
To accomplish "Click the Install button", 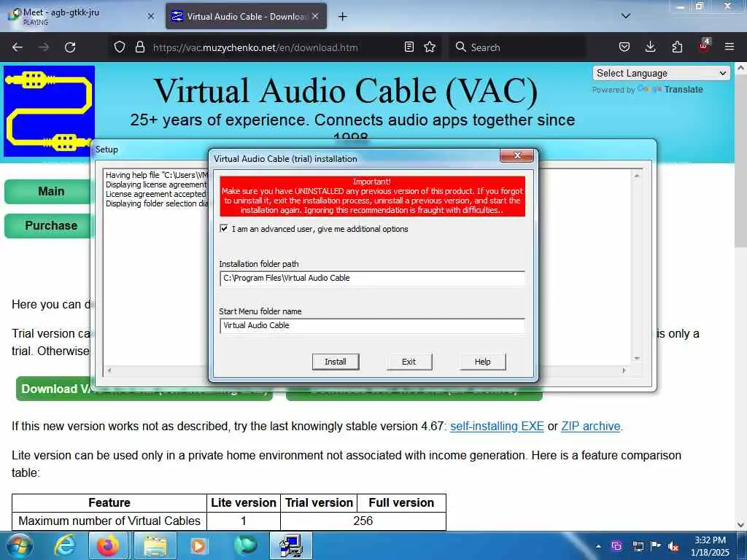I will pyautogui.click(x=336, y=362).
